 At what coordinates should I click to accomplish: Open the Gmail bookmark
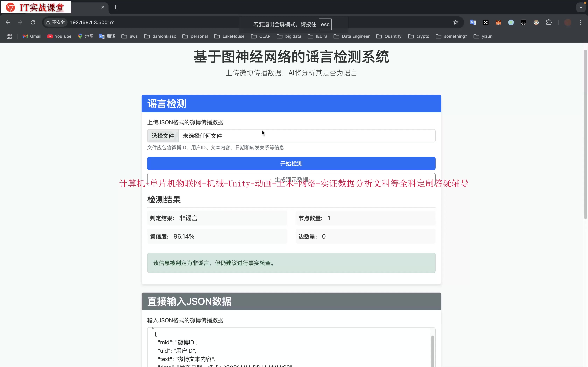pos(32,36)
